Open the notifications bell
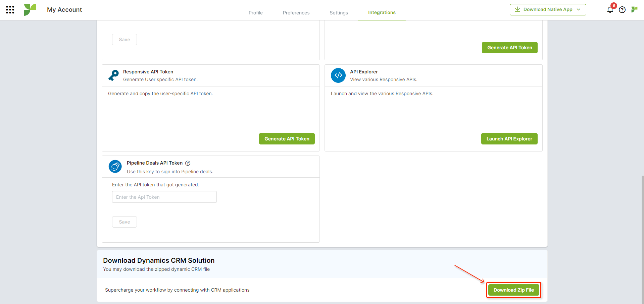This screenshot has height=304, width=644. point(610,10)
